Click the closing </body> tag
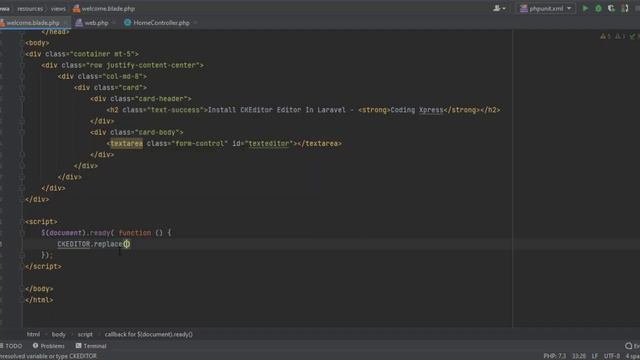This screenshot has height=360, width=640. point(39,289)
